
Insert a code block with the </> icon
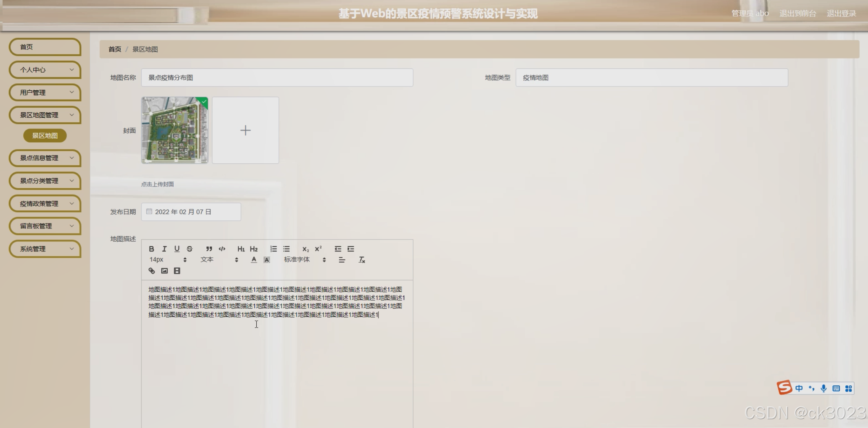222,249
